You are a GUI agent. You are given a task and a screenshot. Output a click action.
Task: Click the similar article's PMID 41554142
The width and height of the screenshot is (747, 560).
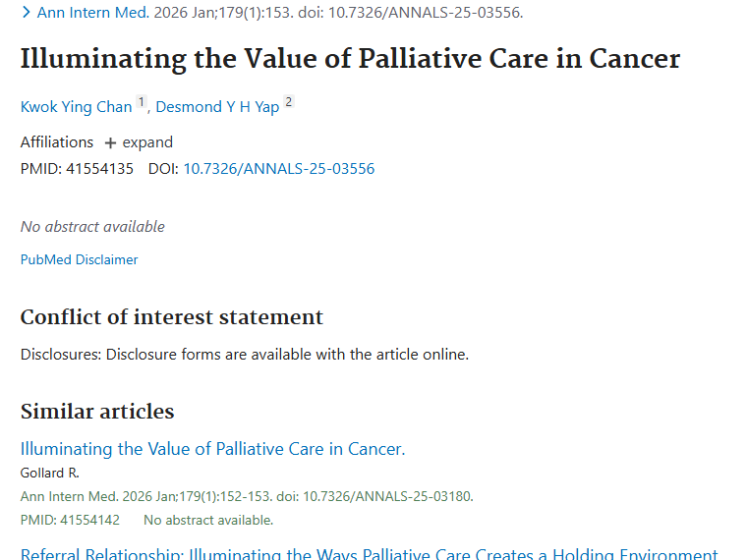click(x=74, y=520)
